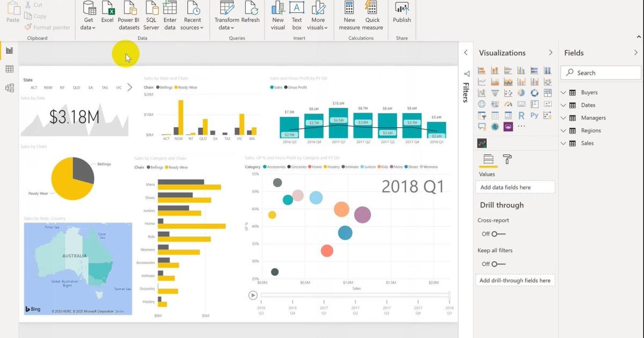Create a Quick measure
644x338 pixels.
tap(372, 15)
